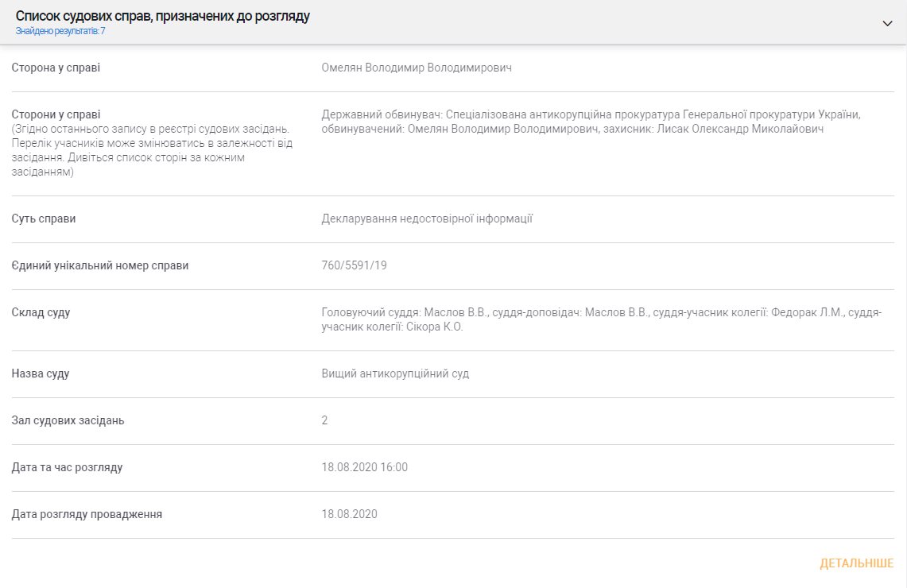Viewport: 907px width, 588px height.
Task: Click the 'Список судових справ' panel header
Action: 163,16
